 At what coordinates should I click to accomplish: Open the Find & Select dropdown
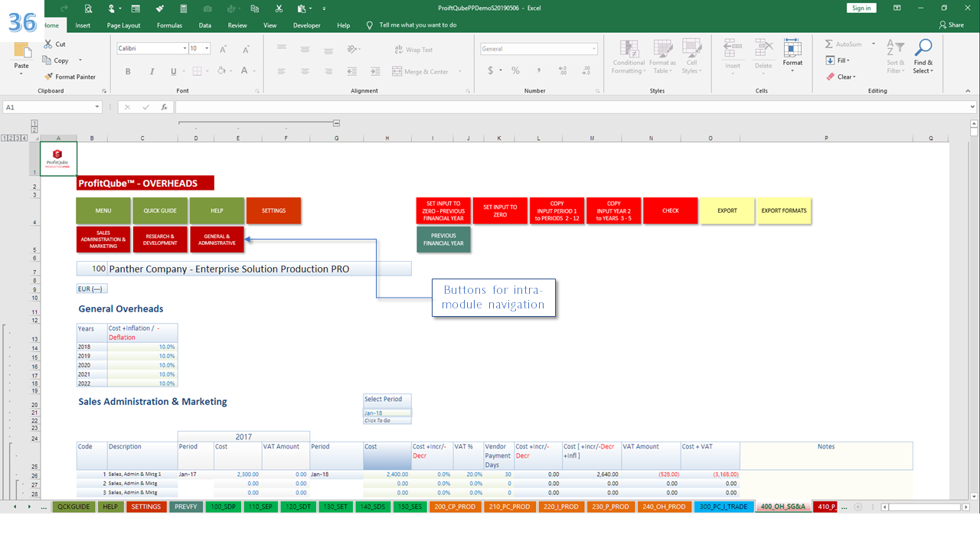click(x=924, y=55)
